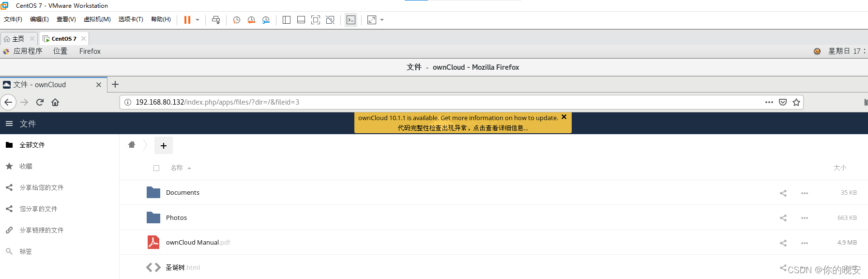Viewport: 868px width, 279px height.
Task: Open the console view icon
Action: coord(351,20)
